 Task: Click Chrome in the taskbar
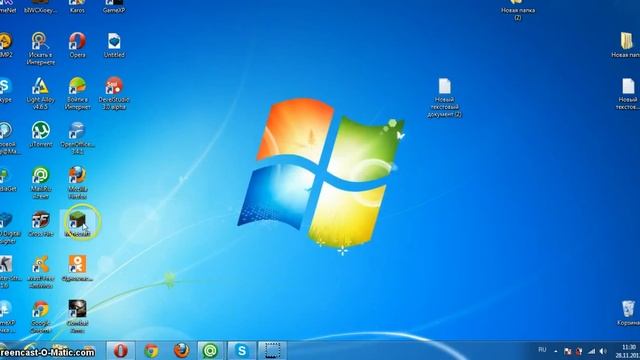pyautogui.click(x=151, y=351)
